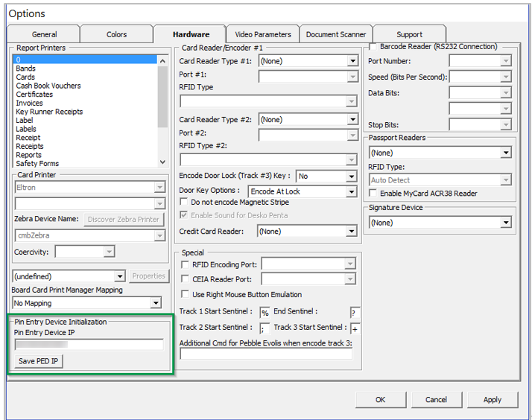Viewport: 532px width, 420px height.
Task: Enable CEIA Reader Port checkbox
Action: (x=185, y=279)
